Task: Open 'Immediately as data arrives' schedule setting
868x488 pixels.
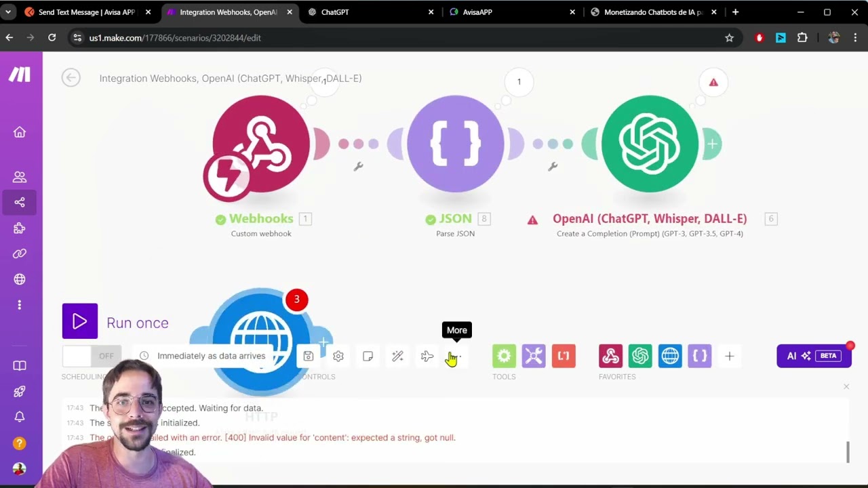Action: 203,356
